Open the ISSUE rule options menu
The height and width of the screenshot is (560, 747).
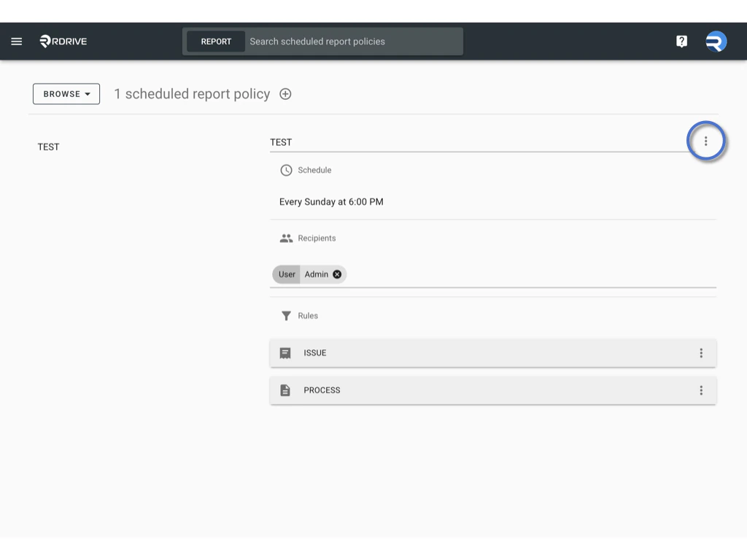coord(701,352)
